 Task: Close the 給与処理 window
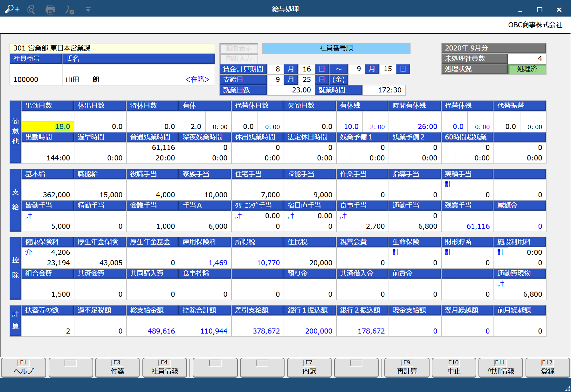click(x=559, y=10)
